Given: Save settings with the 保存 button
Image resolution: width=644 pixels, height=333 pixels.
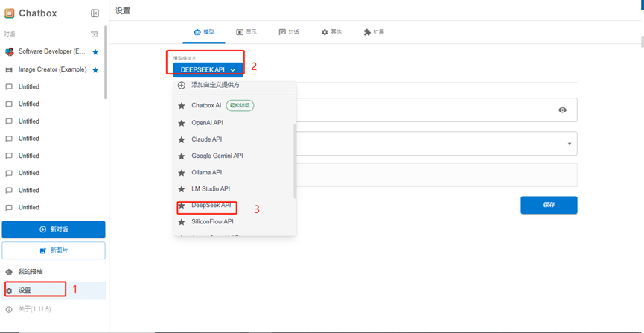Looking at the screenshot, I should [x=549, y=205].
